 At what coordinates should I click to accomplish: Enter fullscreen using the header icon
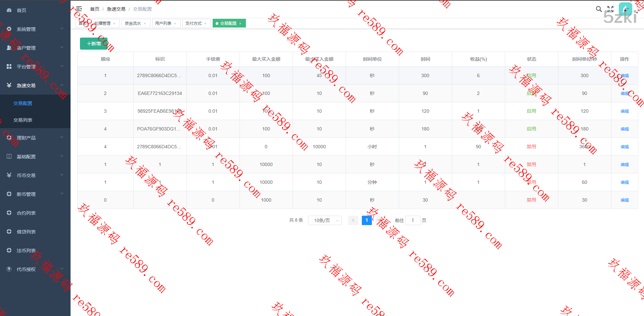tap(610, 9)
